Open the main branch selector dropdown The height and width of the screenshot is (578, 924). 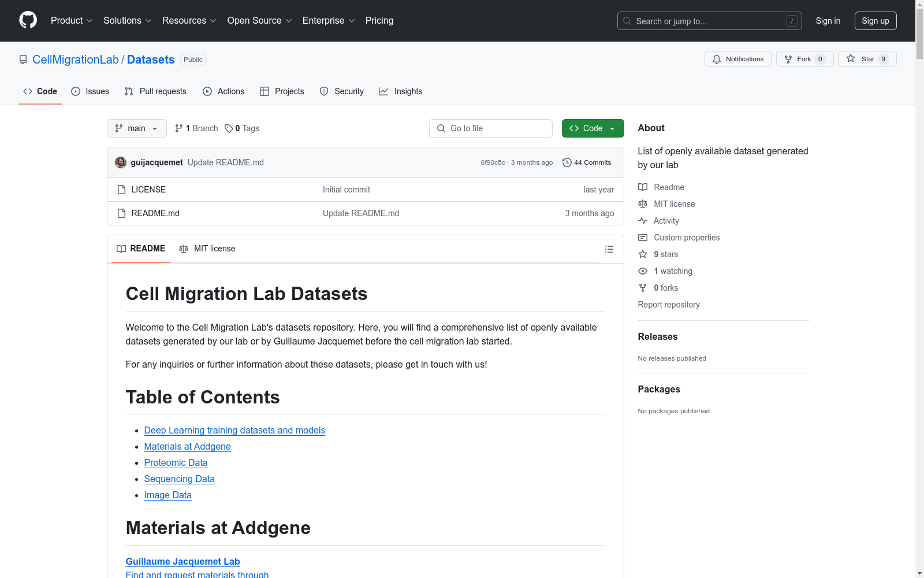click(137, 128)
